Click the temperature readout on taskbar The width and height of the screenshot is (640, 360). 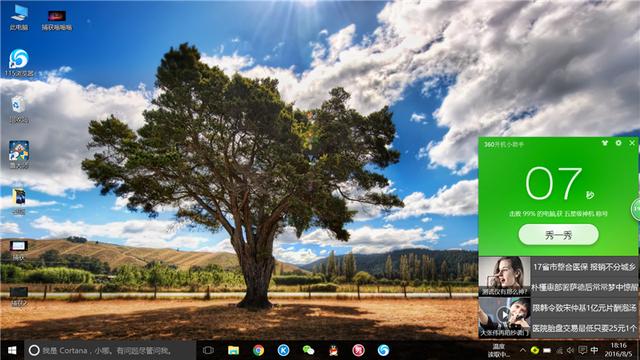500,351
